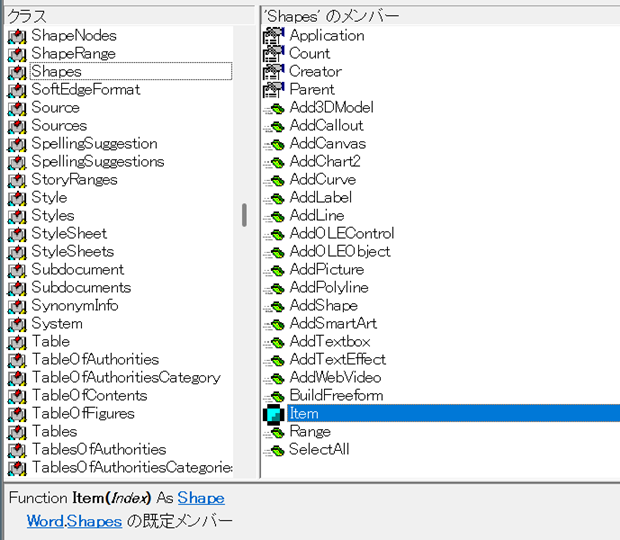Screen dimensions: 620x540
Task: Click the method icon beside SelectAll
Action: [274, 451]
